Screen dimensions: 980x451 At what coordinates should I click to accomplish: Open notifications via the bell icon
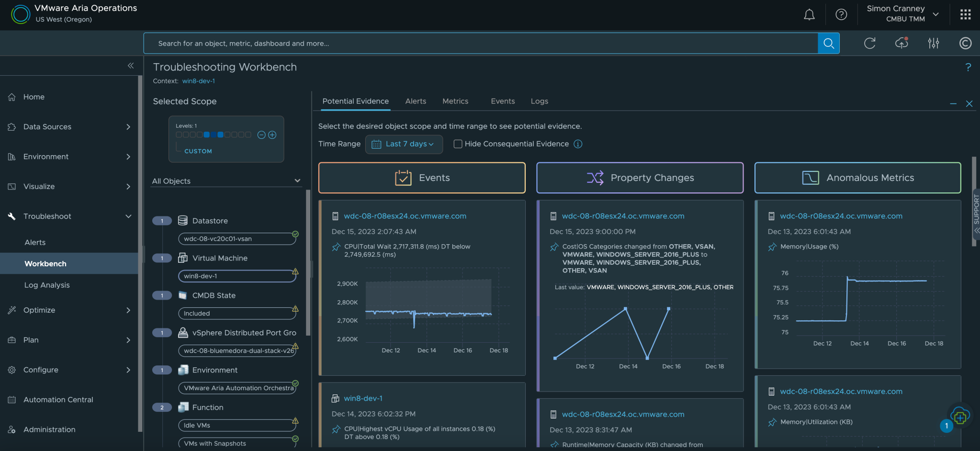point(809,14)
